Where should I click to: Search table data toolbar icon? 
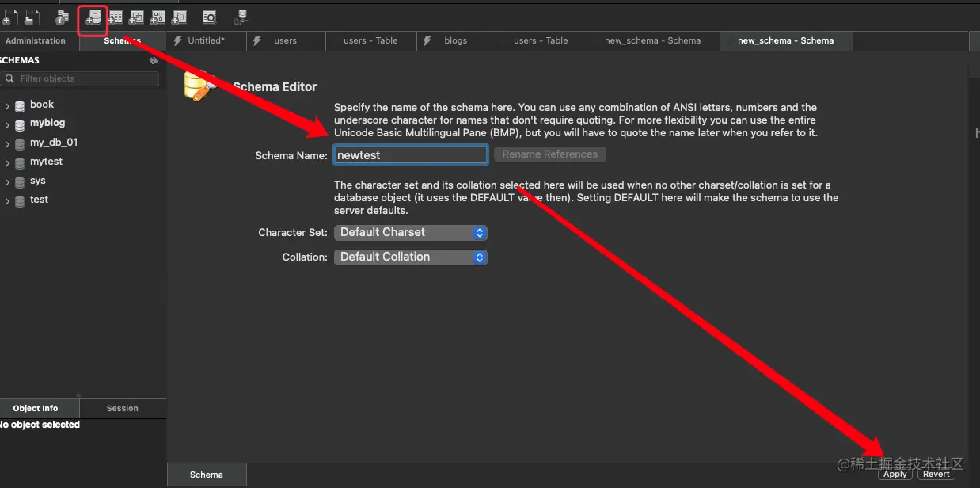(209, 17)
